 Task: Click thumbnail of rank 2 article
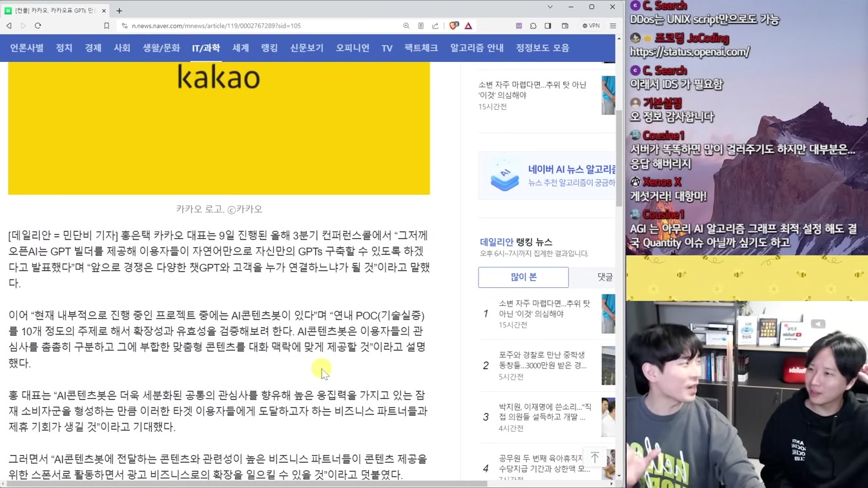(x=608, y=366)
